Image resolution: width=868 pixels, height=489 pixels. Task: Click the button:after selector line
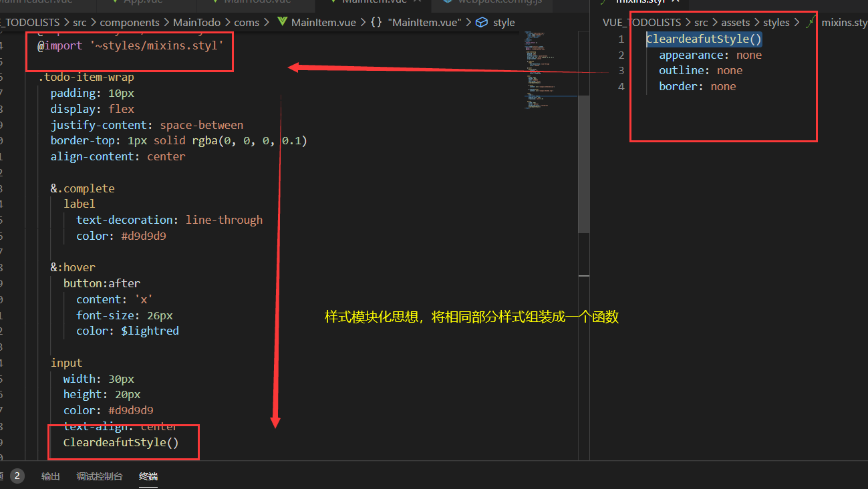102,283
